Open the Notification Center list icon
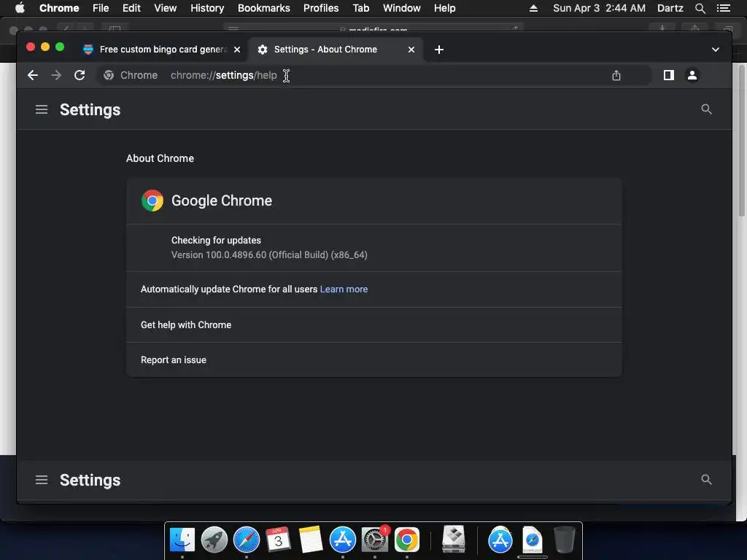This screenshot has width=747, height=560. click(723, 8)
